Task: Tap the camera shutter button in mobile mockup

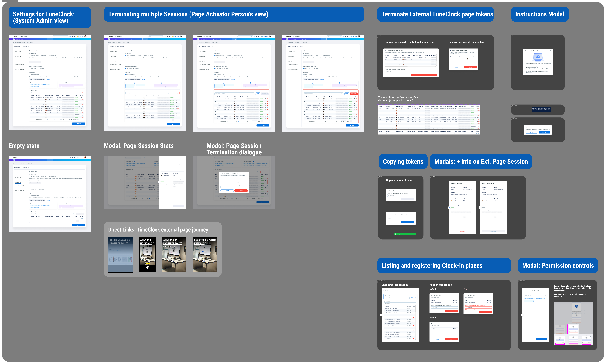Action: coord(147,267)
